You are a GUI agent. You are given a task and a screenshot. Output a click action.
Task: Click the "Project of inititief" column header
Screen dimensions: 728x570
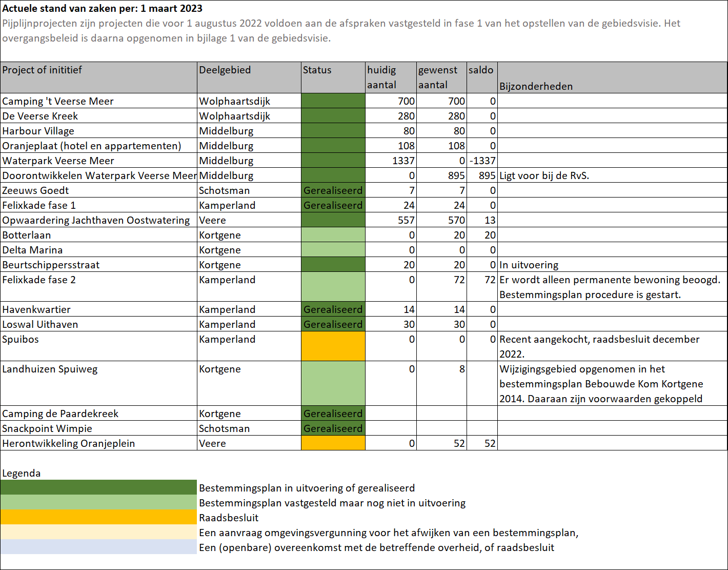point(42,70)
